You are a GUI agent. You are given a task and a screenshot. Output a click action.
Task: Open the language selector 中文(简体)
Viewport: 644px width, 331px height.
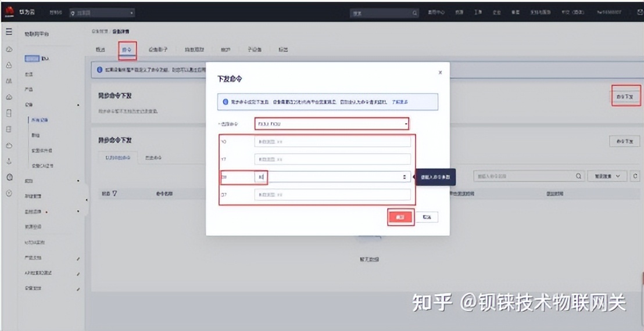click(x=573, y=13)
